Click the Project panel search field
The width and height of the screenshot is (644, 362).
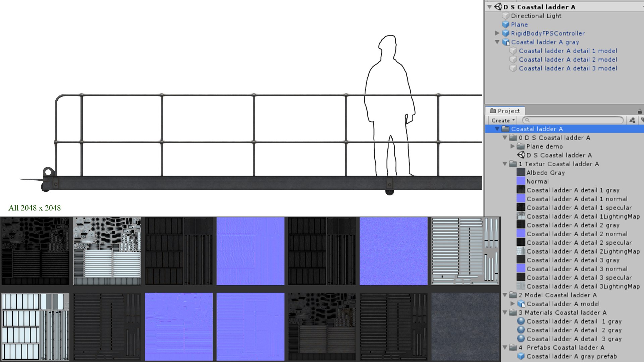[x=574, y=120]
